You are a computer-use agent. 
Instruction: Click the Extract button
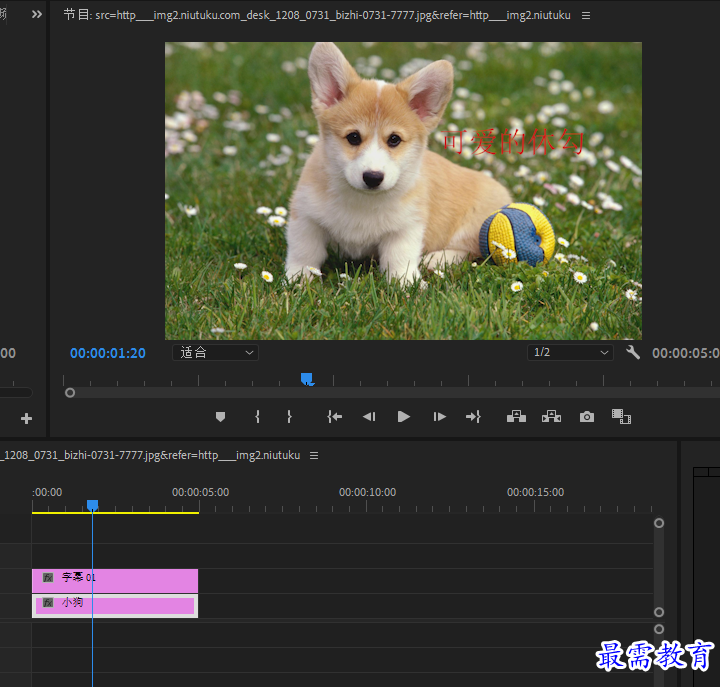coord(551,417)
